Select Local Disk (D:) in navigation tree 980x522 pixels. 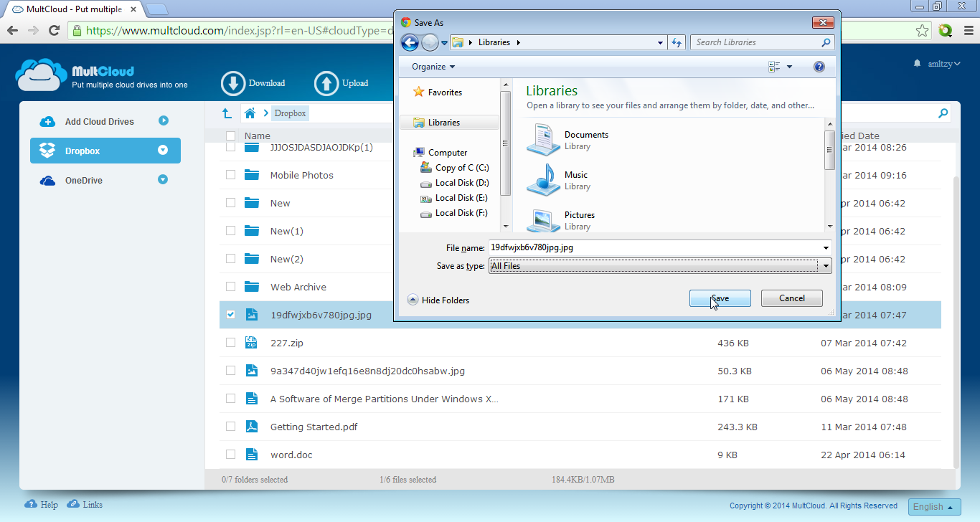[x=461, y=183]
